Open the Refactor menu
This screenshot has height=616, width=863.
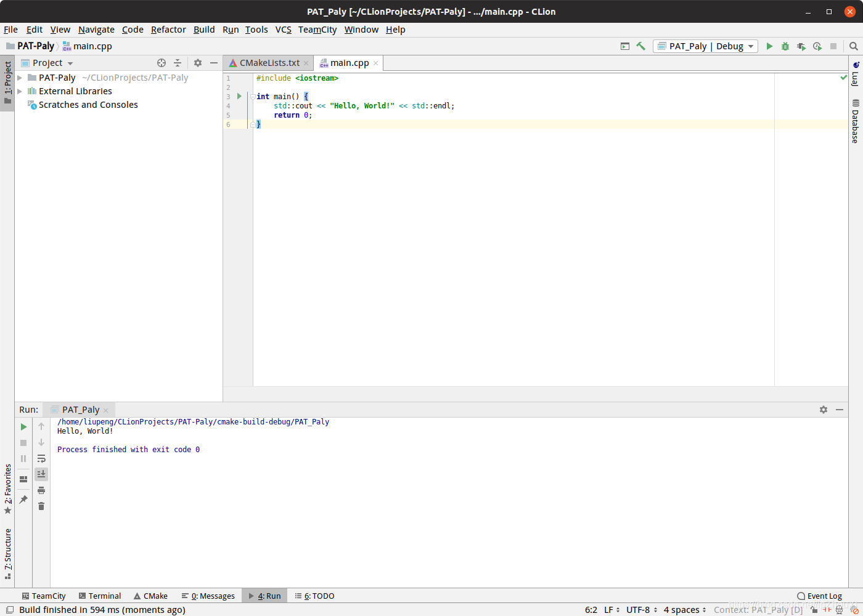point(168,30)
